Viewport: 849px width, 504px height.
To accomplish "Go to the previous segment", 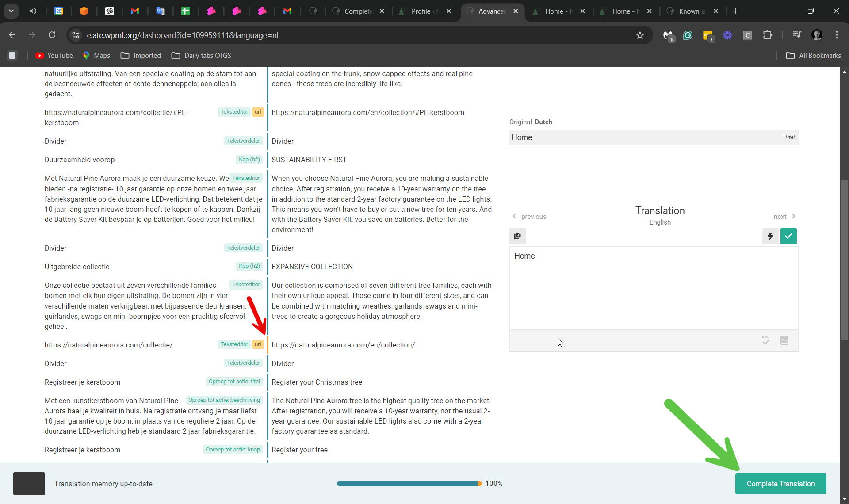I will [x=529, y=217].
